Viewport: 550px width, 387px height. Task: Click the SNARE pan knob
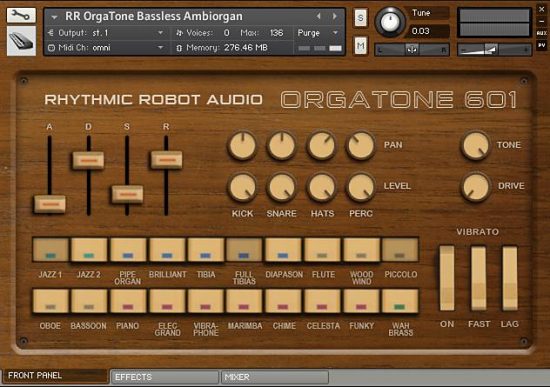[281, 145]
